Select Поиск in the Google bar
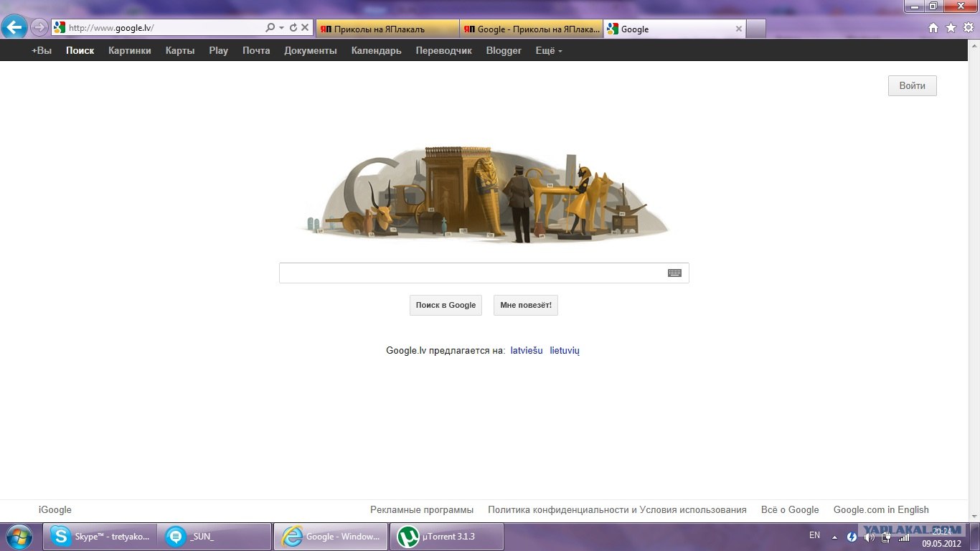 (80, 50)
